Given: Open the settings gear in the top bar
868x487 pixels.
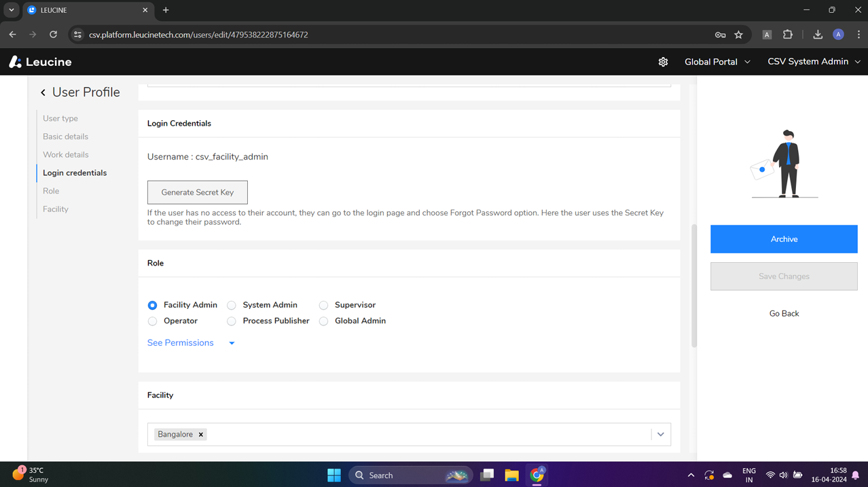Looking at the screenshot, I should tap(663, 62).
